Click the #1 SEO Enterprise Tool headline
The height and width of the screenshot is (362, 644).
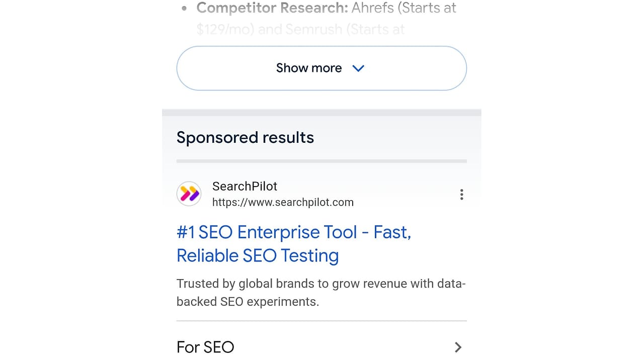[294, 244]
